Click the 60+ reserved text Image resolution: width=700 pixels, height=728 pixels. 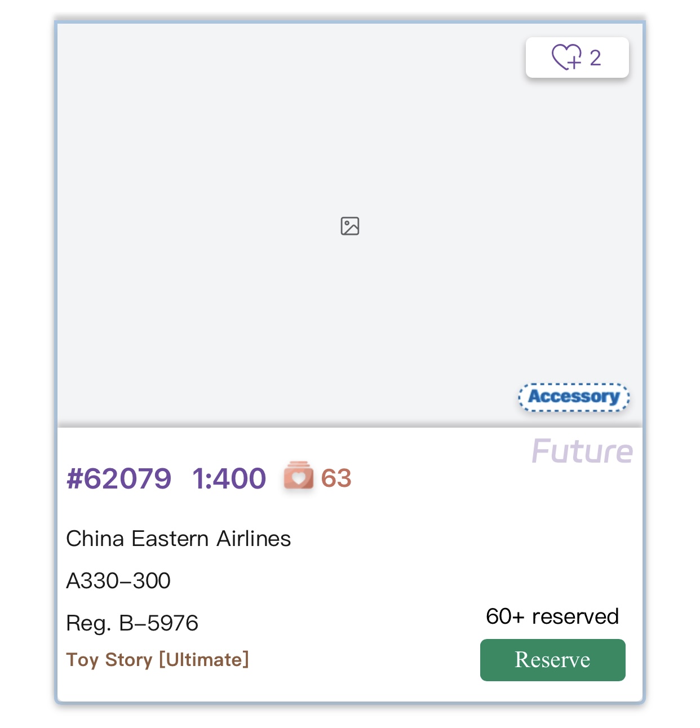(552, 616)
